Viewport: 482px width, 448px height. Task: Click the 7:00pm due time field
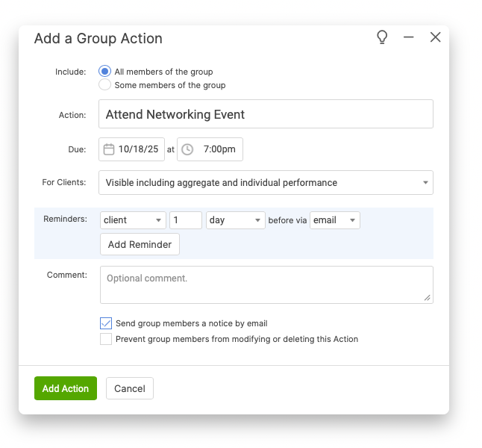(x=219, y=149)
